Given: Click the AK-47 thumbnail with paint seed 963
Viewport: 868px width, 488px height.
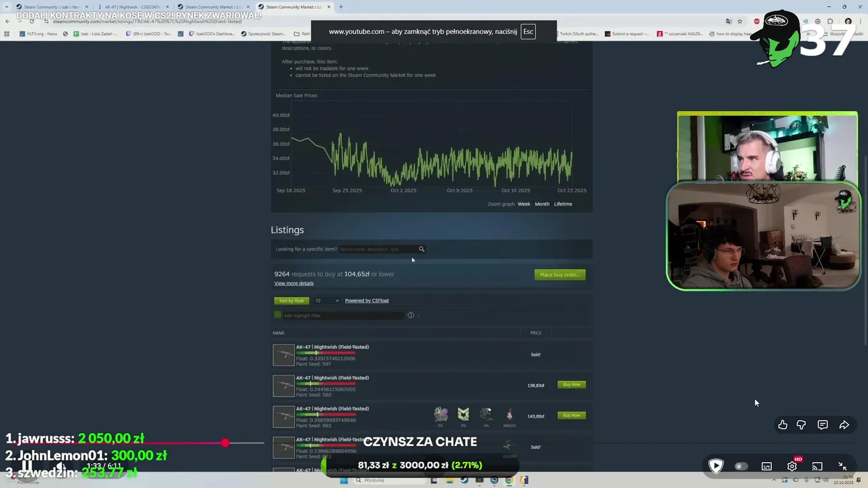Looking at the screenshot, I should pos(283,417).
